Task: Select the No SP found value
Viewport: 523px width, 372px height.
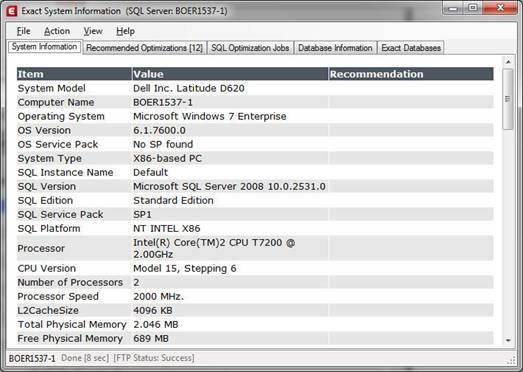Action: pos(163,144)
